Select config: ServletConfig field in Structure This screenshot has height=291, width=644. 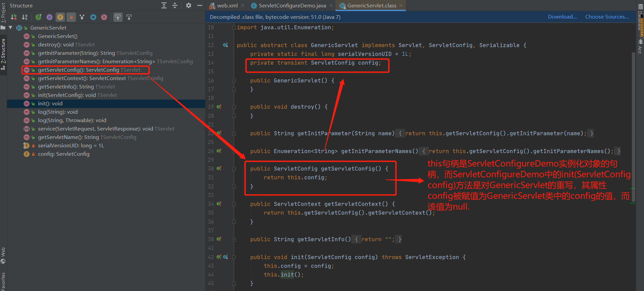point(64,154)
